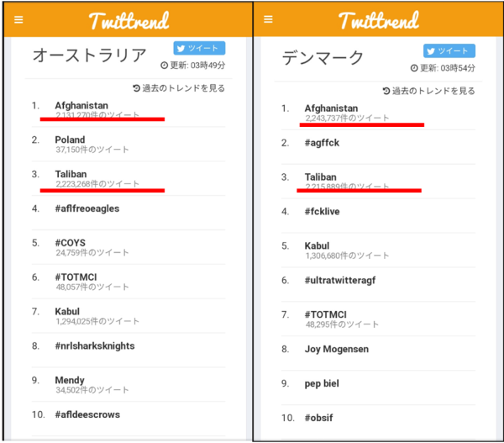This screenshot has width=504, height=443.
Task: Click Twittrend logo in right panel
Action: click(x=379, y=20)
